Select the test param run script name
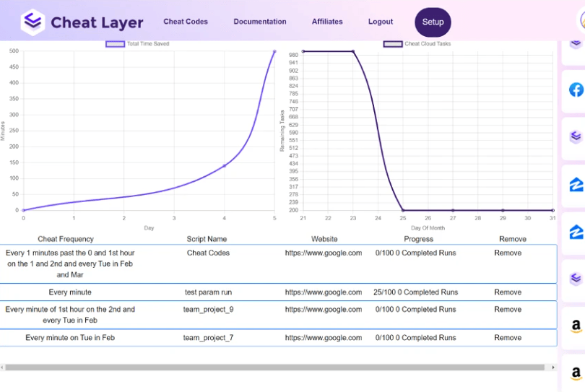 208,292
